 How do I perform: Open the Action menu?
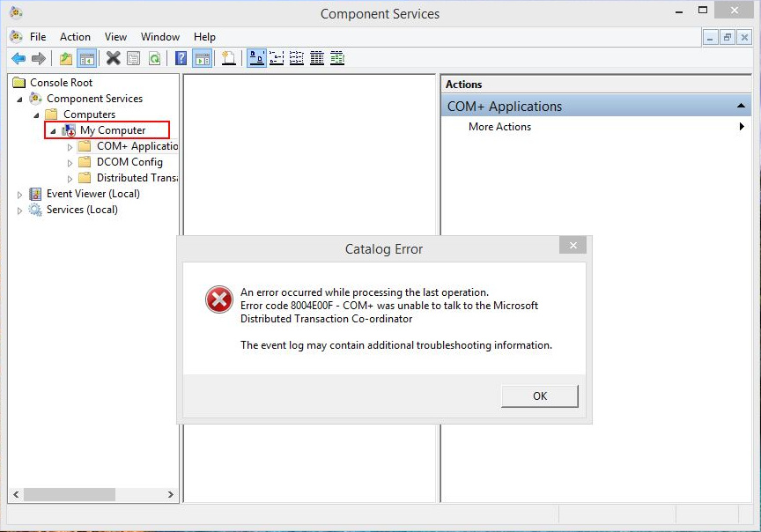tap(75, 37)
